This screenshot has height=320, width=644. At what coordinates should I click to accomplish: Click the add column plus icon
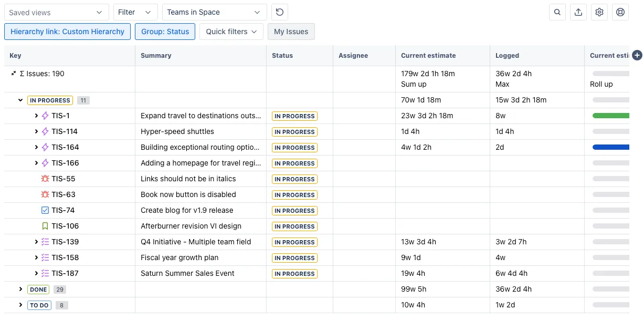click(x=638, y=55)
